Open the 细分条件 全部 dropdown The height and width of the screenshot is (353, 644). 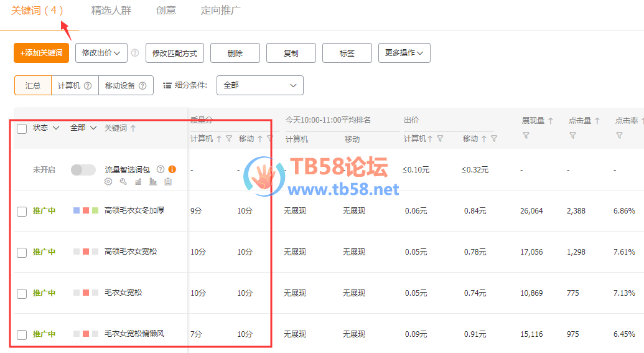(x=259, y=85)
